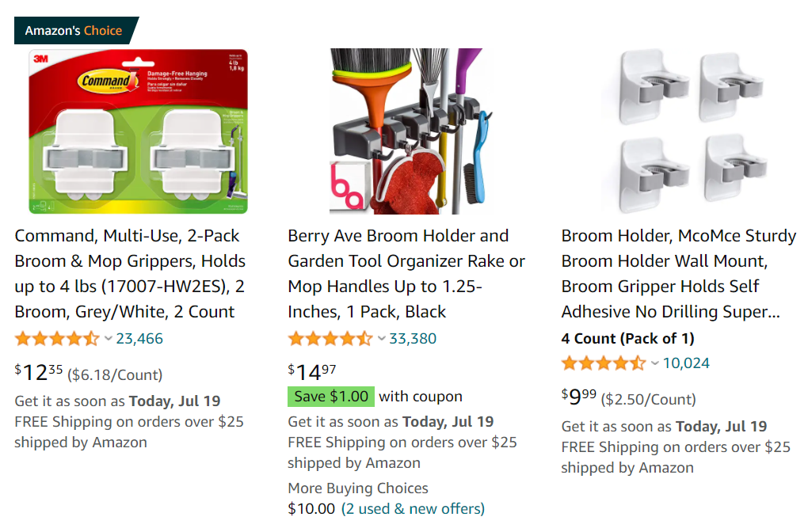Click the Save $1.00 coupon badge

click(331, 396)
